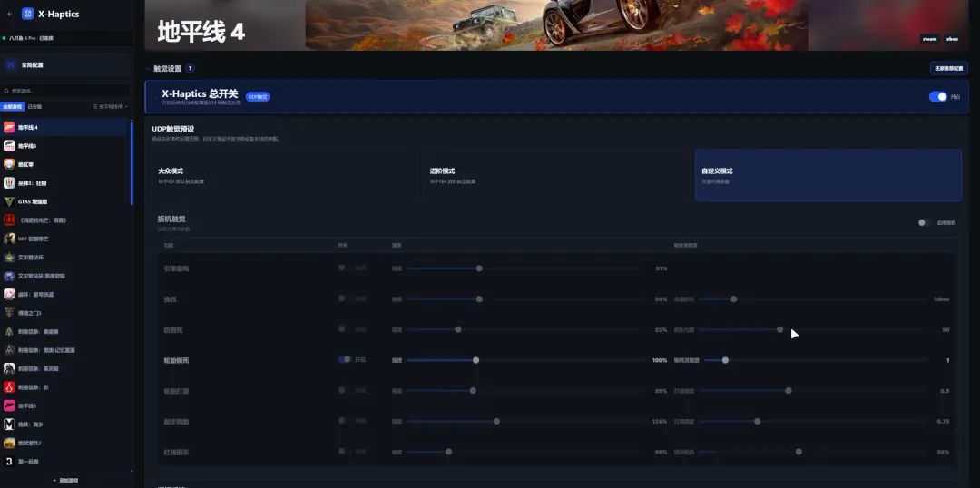980x488 pixels.
Task: Click the connected device status bar 八爪鱼 6 Pro
Action: pyautogui.click(x=66, y=38)
